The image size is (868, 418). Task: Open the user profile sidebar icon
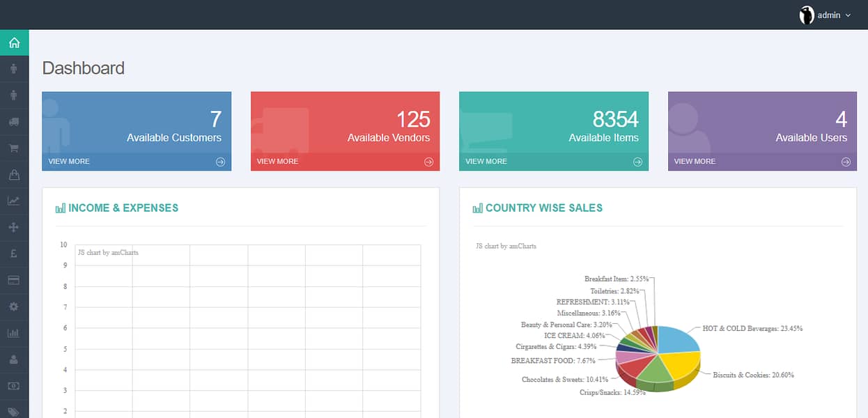coord(14,359)
